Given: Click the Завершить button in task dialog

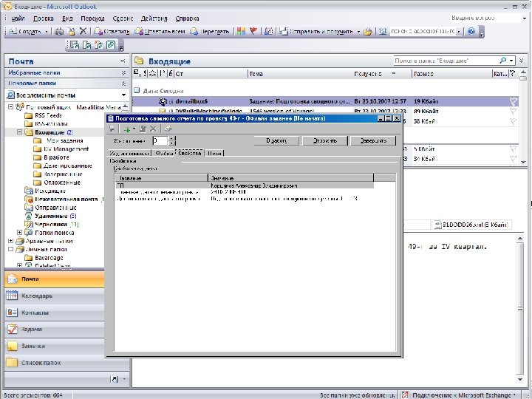Looking at the screenshot, I should pyautogui.click(x=373, y=140).
